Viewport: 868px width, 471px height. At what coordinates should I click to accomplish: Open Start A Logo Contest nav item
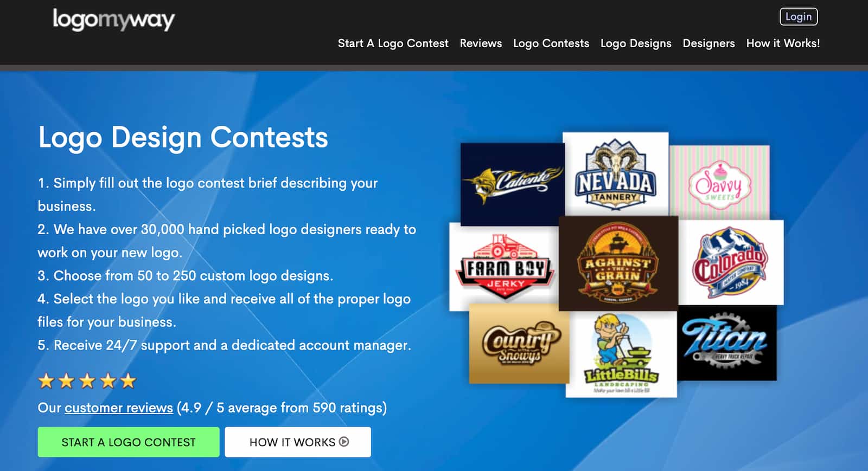[393, 43]
